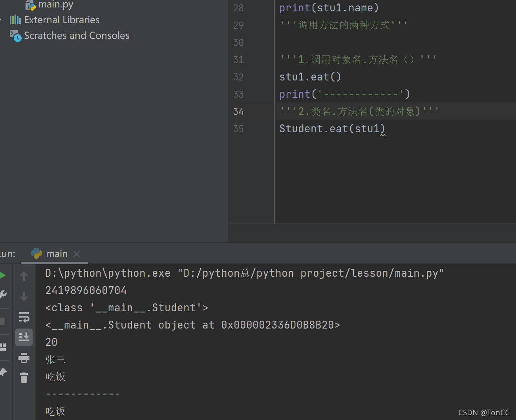The image size is (516, 420).
Task: Click the Student.eat(stu1) code line
Action: (x=332, y=129)
